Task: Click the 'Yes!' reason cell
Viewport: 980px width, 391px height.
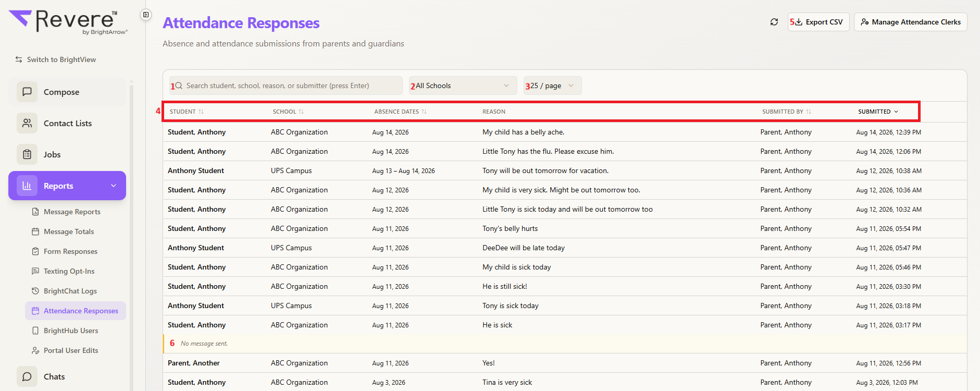Action: (x=489, y=363)
